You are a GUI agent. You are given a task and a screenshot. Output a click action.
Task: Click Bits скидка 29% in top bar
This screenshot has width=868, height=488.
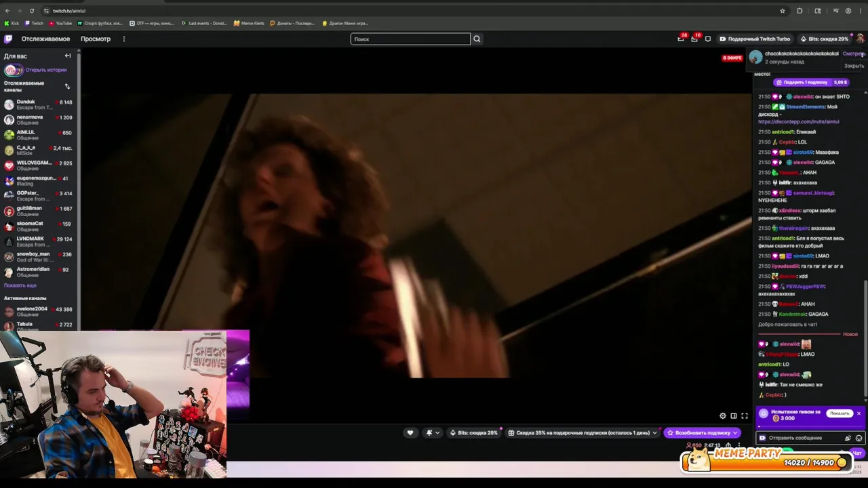pyautogui.click(x=825, y=39)
